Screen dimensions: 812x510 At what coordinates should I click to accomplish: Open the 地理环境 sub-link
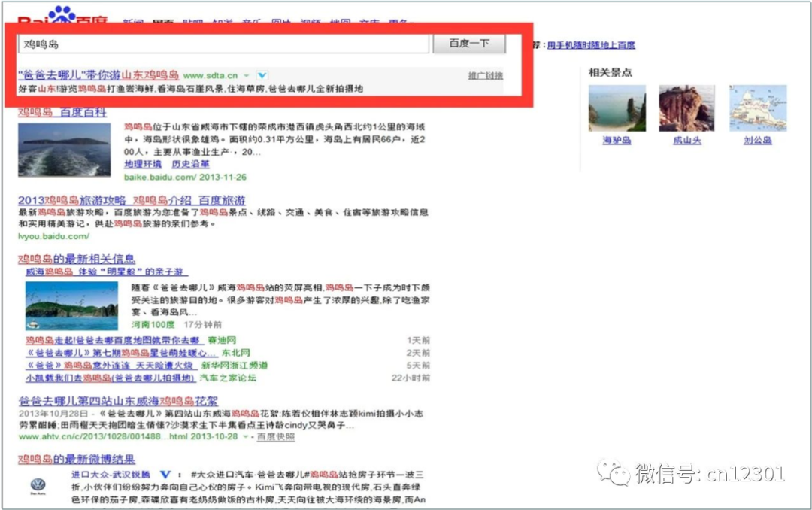pos(142,164)
